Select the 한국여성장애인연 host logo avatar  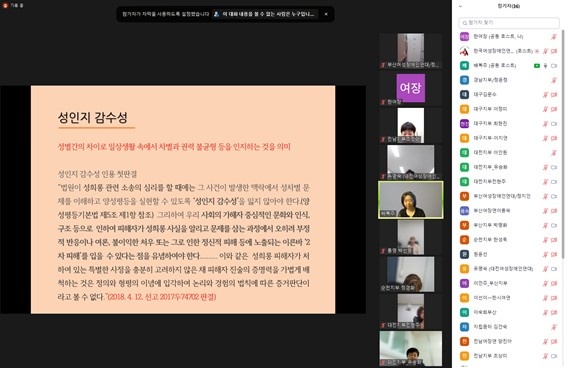[464, 51]
